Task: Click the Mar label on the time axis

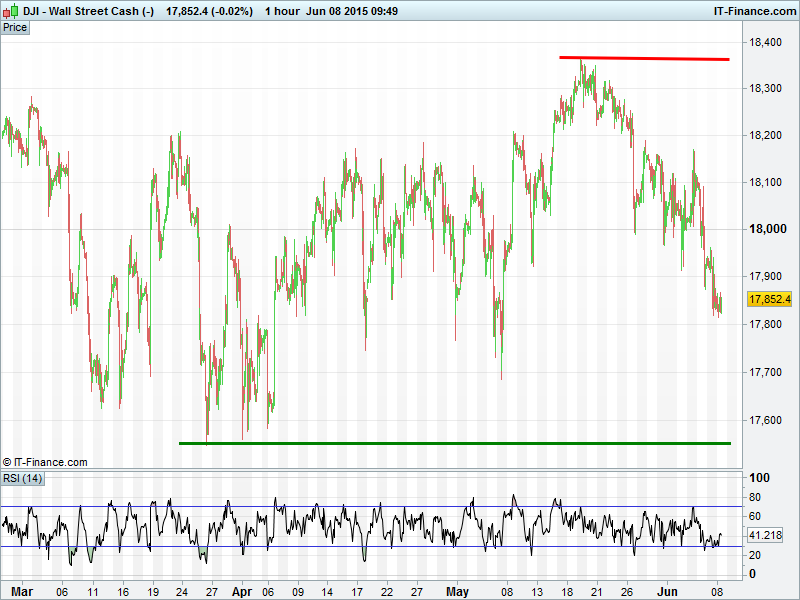Action: pyautogui.click(x=22, y=591)
